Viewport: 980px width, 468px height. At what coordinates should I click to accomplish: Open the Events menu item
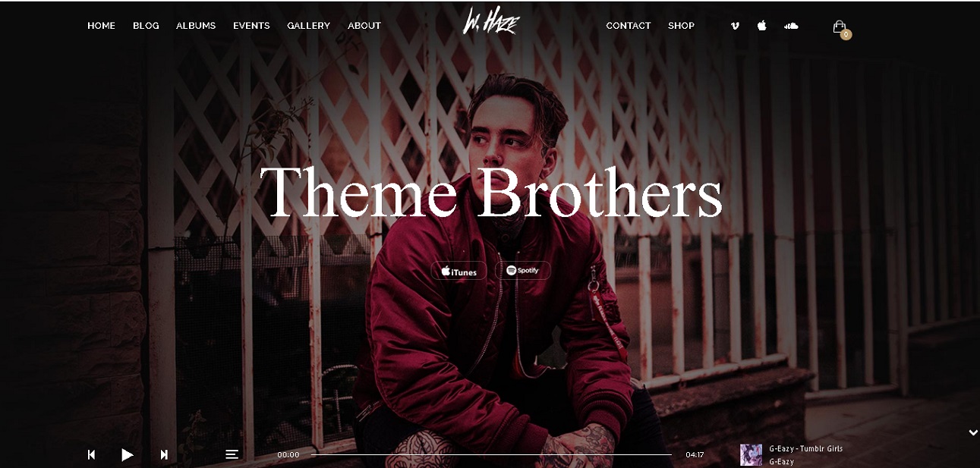pos(251,26)
